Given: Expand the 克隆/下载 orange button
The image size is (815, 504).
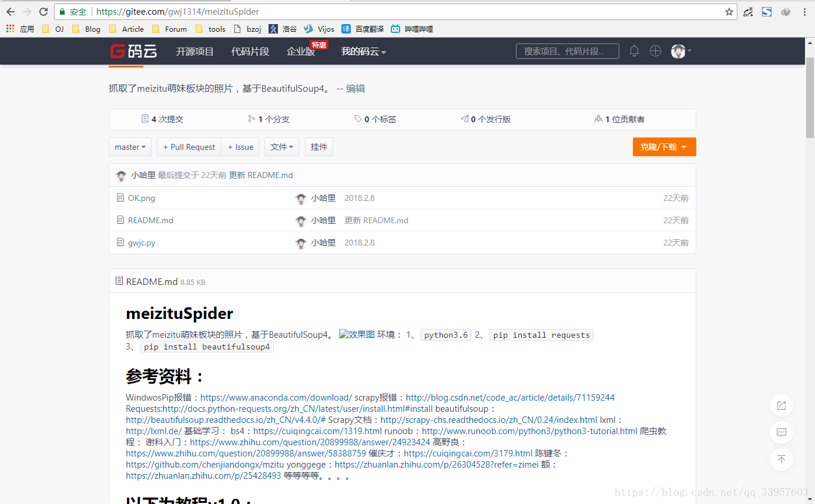Looking at the screenshot, I should (664, 147).
